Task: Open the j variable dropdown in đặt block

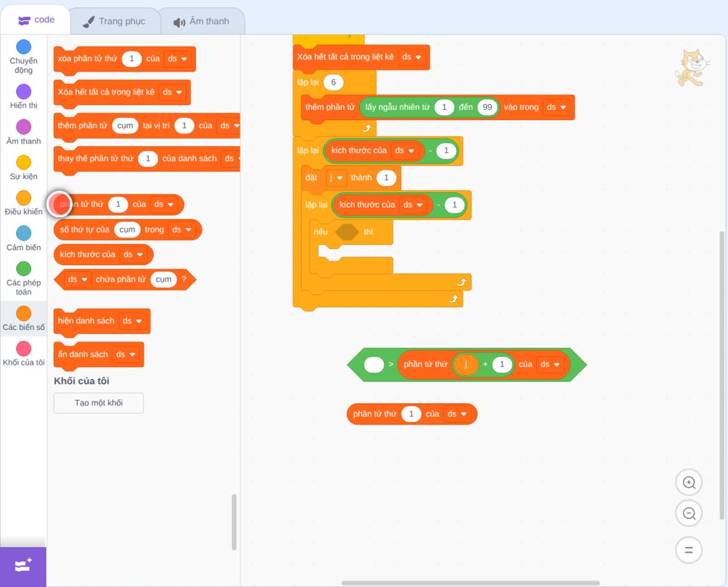Action: coord(335,178)
